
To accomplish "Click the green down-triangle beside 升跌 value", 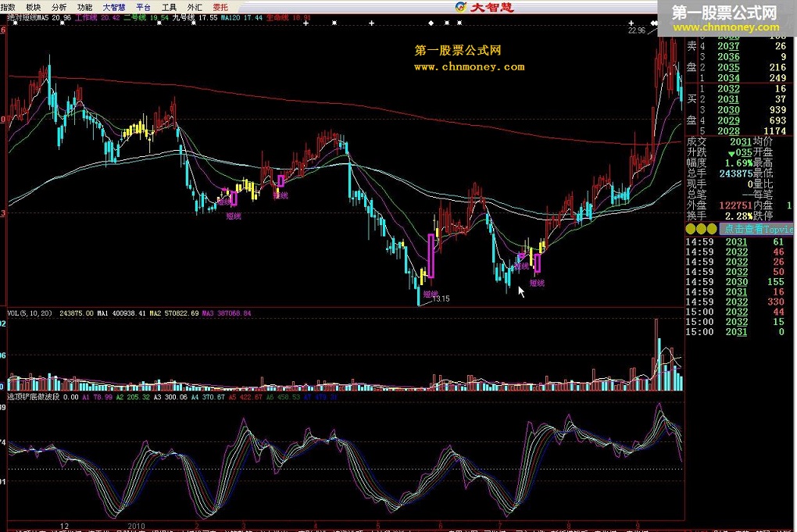I will [731, 153].
